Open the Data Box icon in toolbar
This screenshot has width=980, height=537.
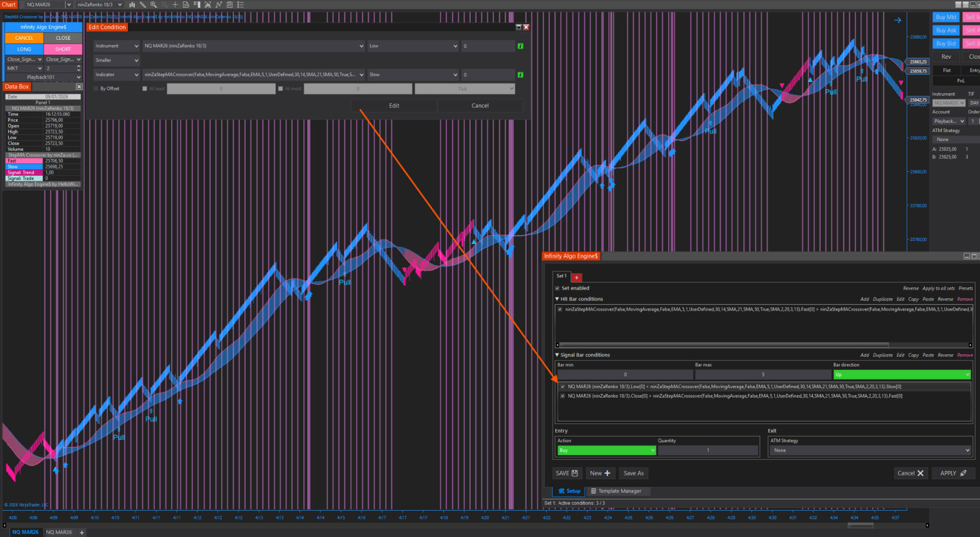(186, 5)
